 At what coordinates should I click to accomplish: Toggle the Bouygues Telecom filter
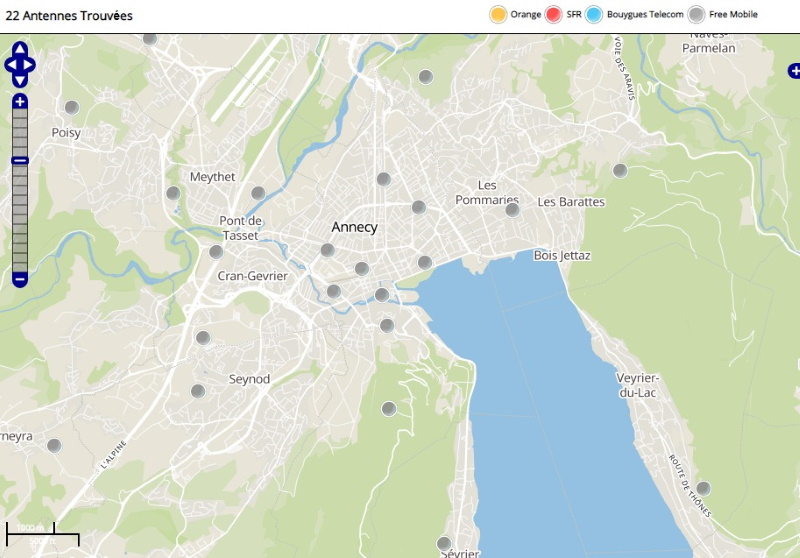pos(594,14)
